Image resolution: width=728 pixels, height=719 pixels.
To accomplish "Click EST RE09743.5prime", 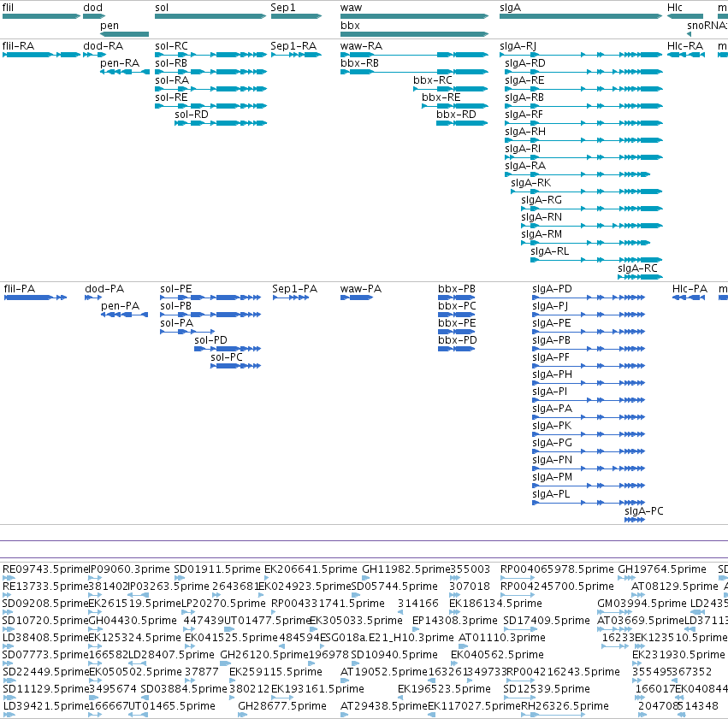I will coord(45,569).
